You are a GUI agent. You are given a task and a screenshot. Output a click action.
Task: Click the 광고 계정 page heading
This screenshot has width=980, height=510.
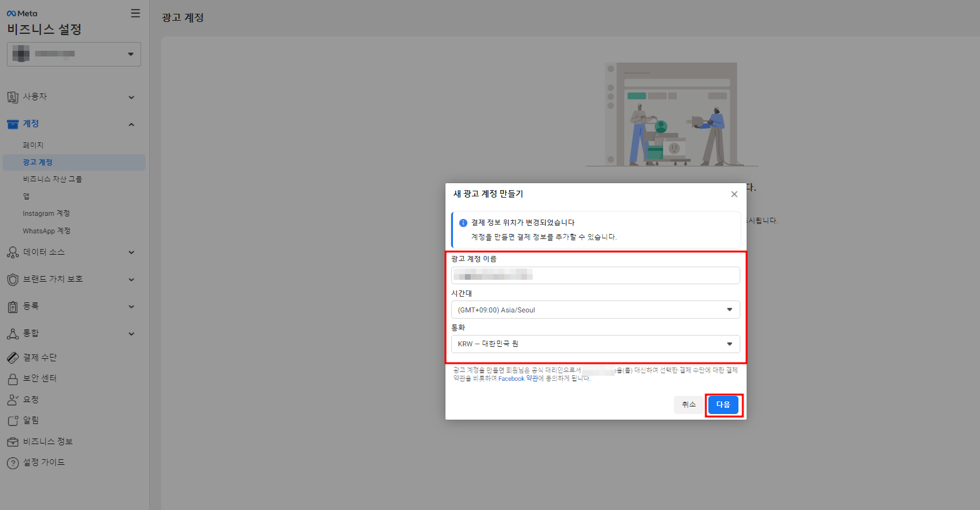[x=183, y=18]
